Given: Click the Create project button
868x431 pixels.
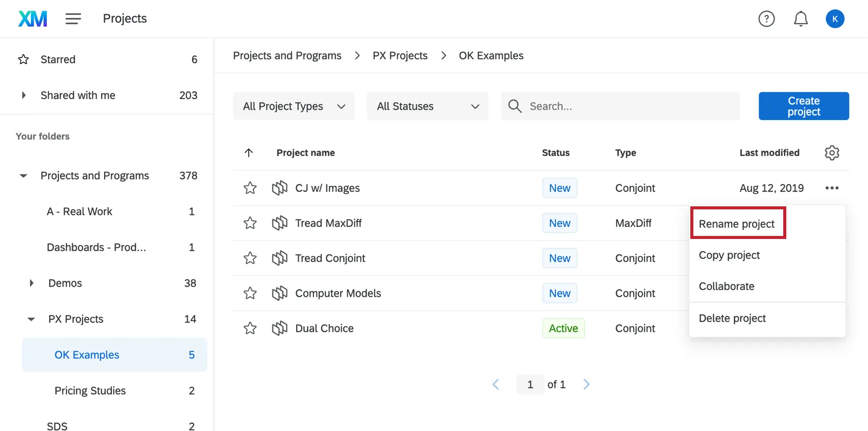Looking at the screenshot, I should coord(803,106).
